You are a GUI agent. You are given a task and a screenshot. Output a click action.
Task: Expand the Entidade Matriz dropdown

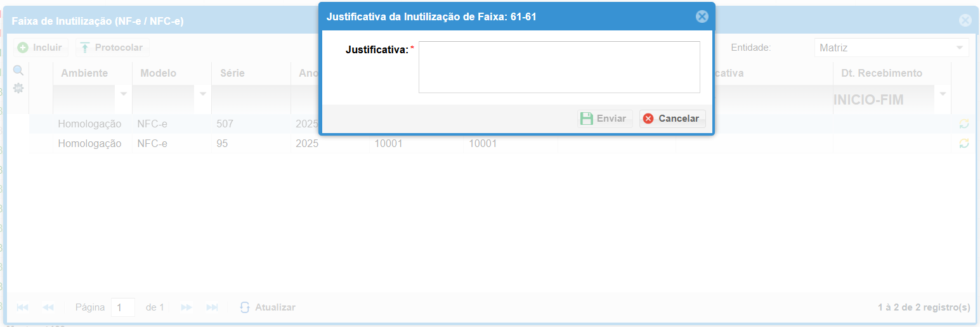[960, 48]
